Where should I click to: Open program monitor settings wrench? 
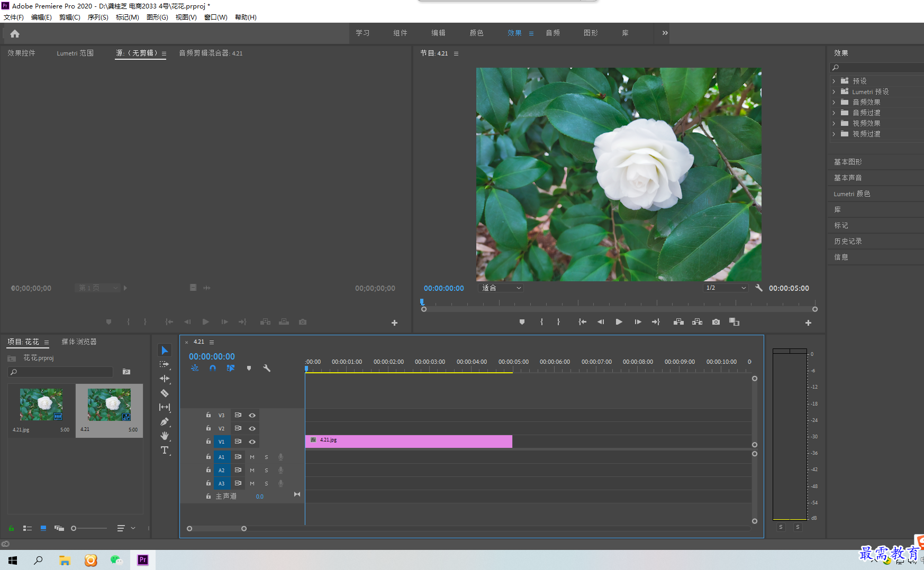(x=759, y=288)
